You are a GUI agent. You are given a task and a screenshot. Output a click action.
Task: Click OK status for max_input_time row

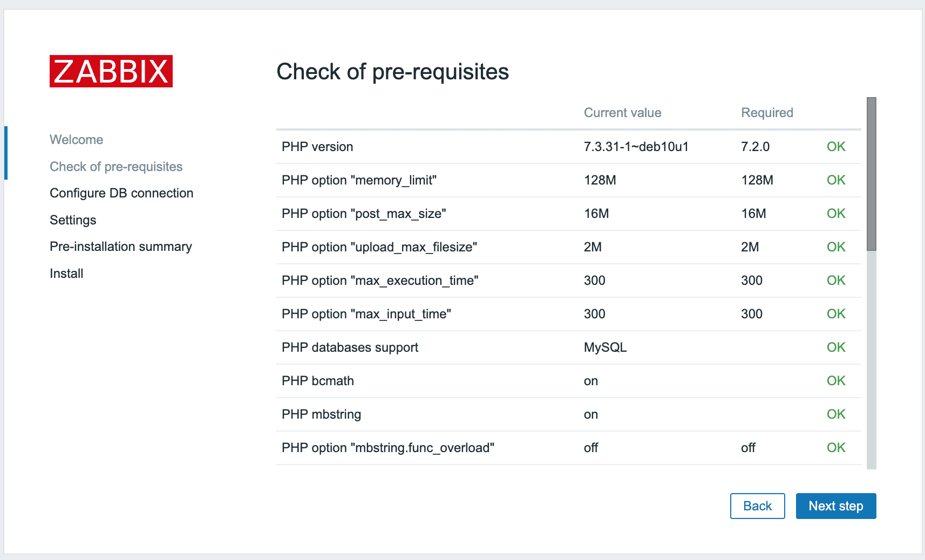pos(836,314)
